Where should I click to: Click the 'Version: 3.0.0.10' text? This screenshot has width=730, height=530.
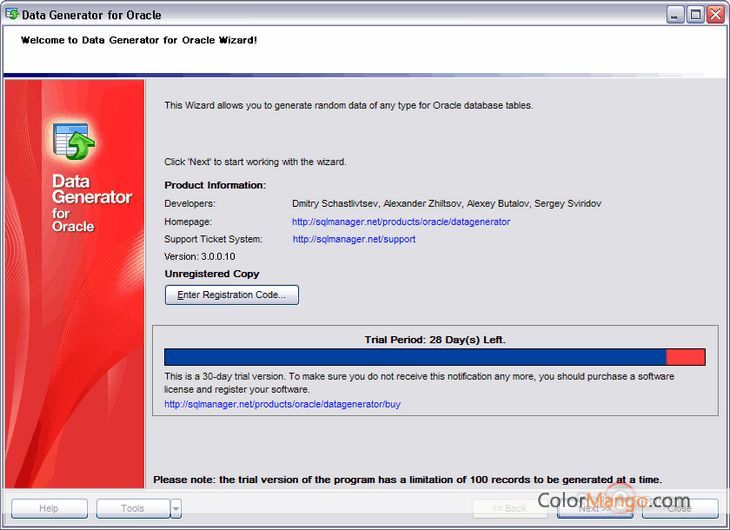[200, 256]
